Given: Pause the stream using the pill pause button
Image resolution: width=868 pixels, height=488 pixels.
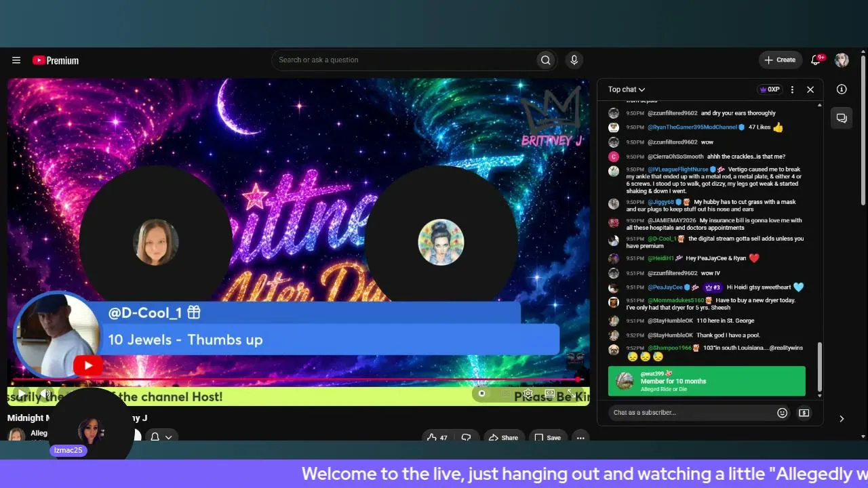Looking at the screenshot, I should click(482, 393).
